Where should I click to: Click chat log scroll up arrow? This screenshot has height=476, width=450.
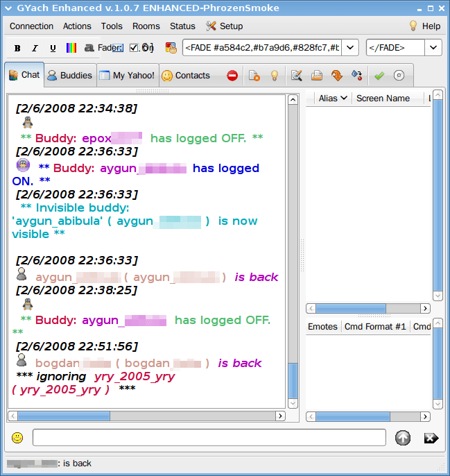[x=293, y=100]
